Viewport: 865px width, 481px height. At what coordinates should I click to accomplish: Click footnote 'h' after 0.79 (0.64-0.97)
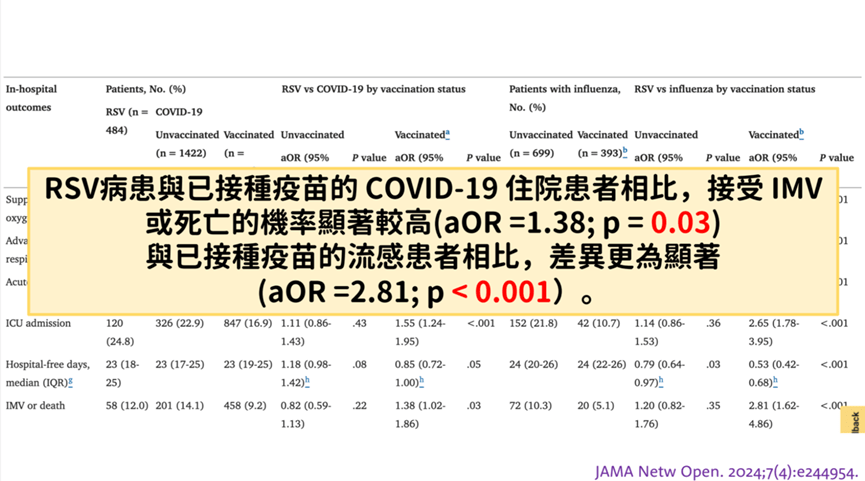tap(661, 382)
